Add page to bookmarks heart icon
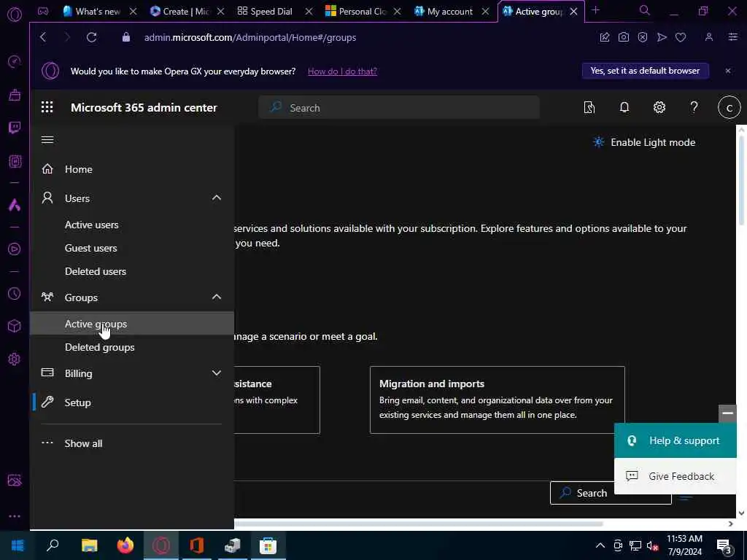747x560 pixels. 681,37
